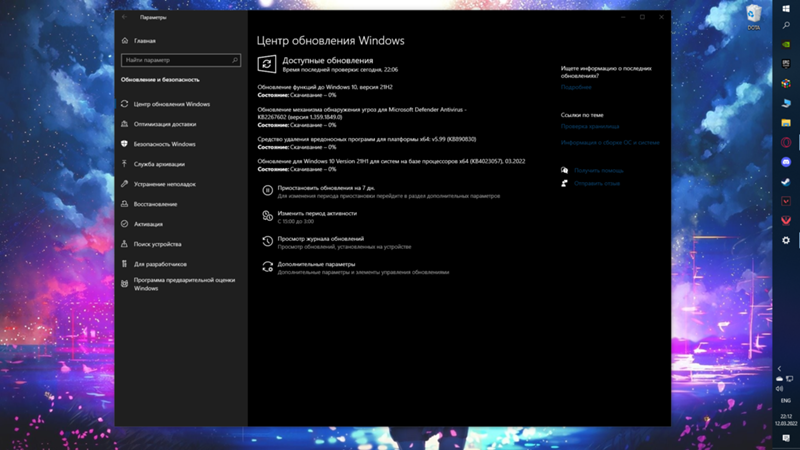Open the notification center icon
800x450 pixels.
[x=786, y=438]
